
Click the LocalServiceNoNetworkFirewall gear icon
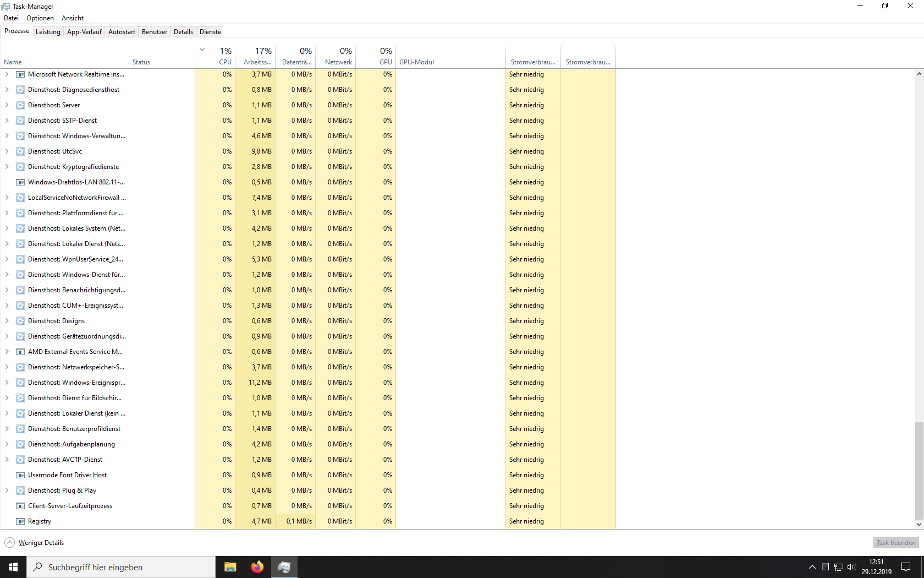pyautogui.click(x=20, y=198)
